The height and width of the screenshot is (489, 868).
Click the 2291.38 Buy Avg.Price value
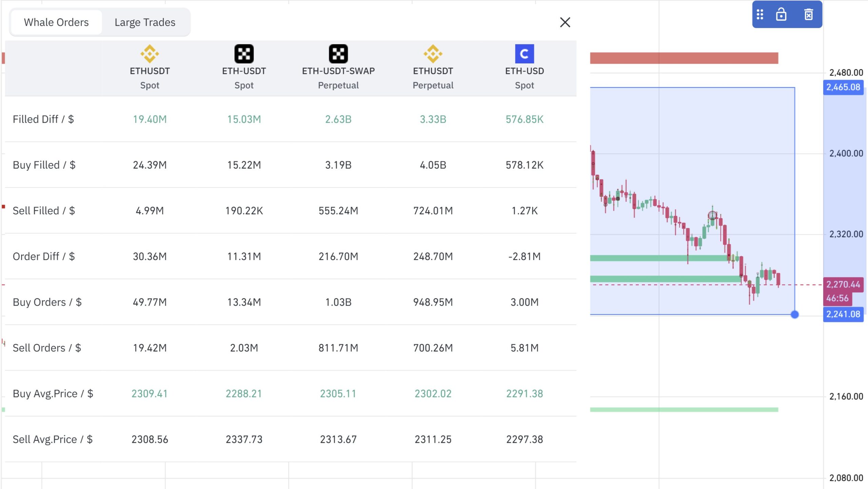coord(525,394)
